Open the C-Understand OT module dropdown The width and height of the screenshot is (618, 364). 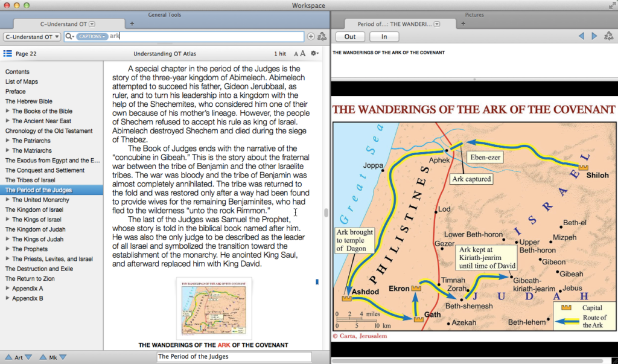pyautogui.click(x=31, y=36)
